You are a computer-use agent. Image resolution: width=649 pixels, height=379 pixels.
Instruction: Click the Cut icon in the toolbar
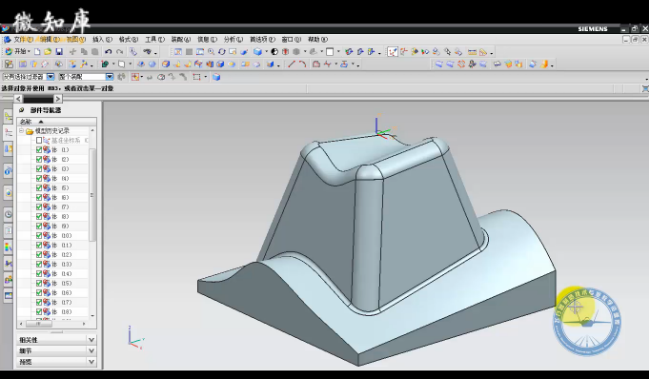click(73, 52)
